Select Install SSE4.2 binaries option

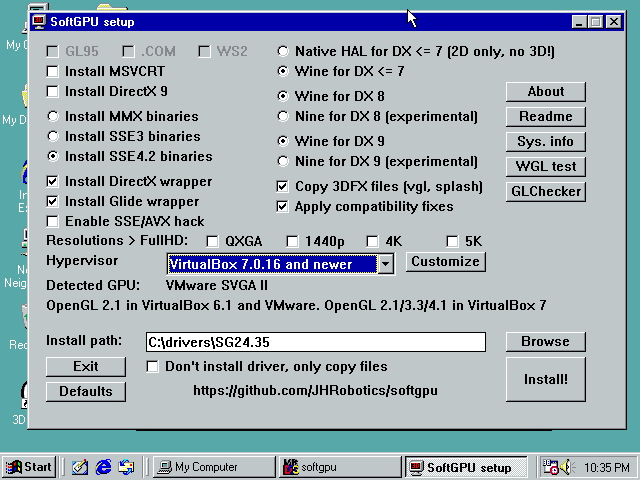[x=53, y=156]
